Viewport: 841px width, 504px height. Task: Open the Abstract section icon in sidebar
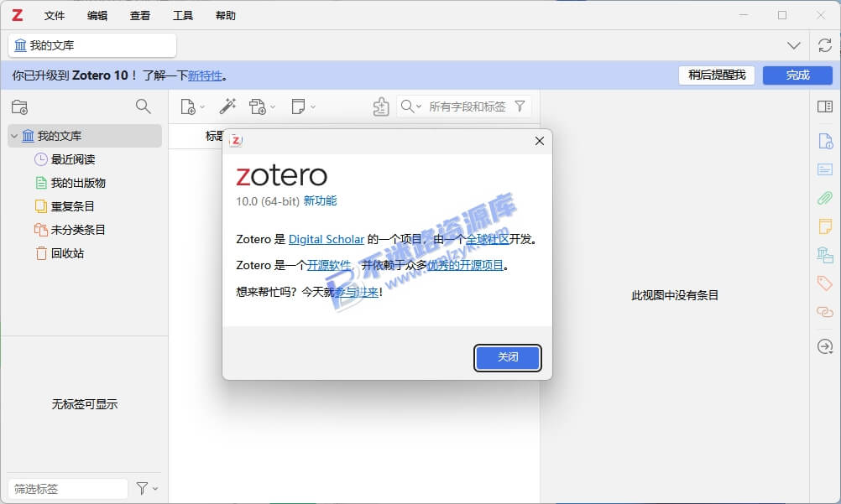click(x=825, y=170)
